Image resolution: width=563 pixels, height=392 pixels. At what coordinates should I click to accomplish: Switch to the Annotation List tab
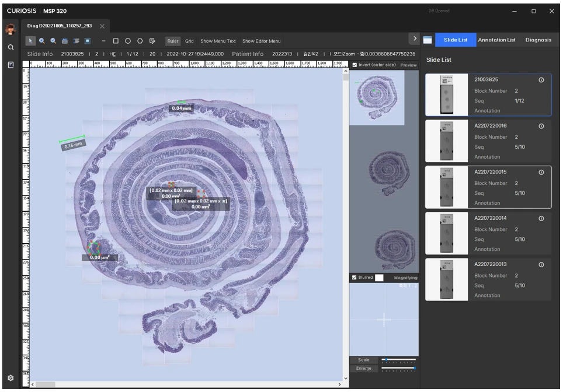pyautogui.click(x=496, y=40)
